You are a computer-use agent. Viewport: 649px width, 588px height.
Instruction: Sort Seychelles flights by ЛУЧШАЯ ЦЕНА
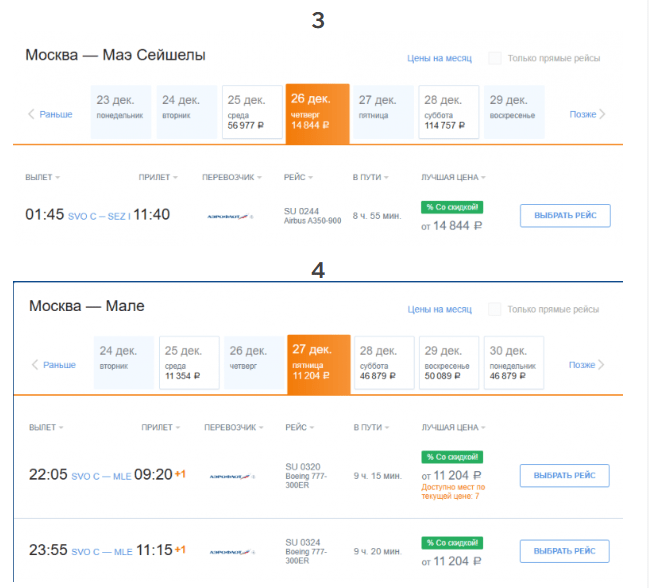[x=454, y=178]
